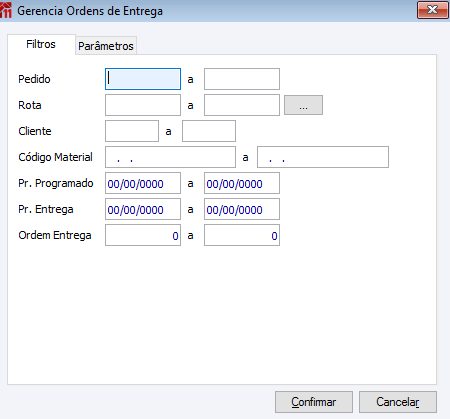This screenshot has width=450, height=419.
Task: Click the starting Pr. Entrega date field
Action: point(143,209)
